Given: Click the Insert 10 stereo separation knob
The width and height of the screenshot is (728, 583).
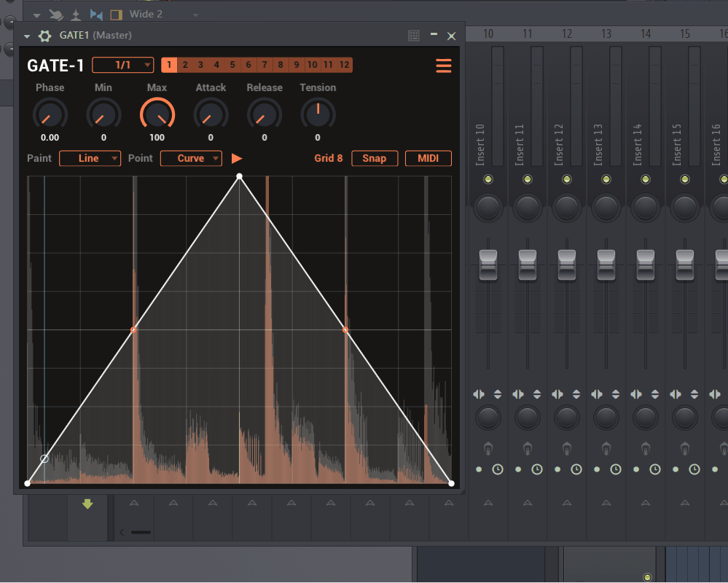Looking at the screenshot, I should (488, 418).
